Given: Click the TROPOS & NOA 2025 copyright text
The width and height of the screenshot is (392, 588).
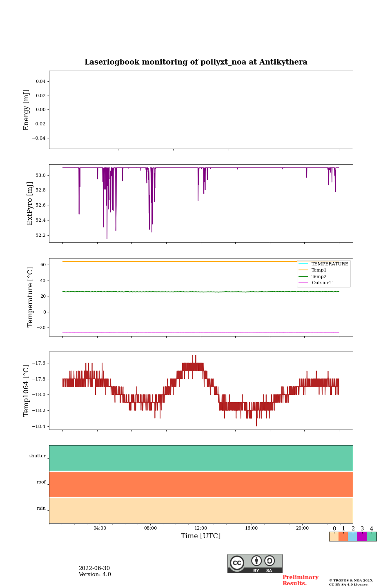Looking at the screenshot, I should (x=351, y=580).
